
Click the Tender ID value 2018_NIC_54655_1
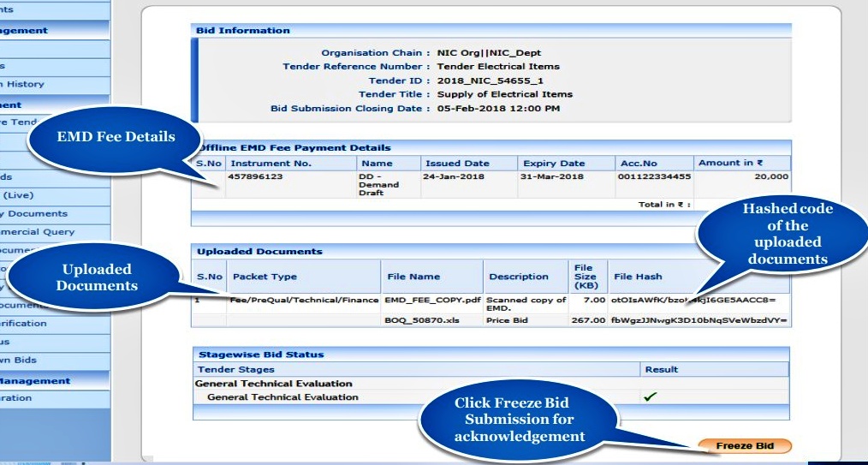pos(490,80)
